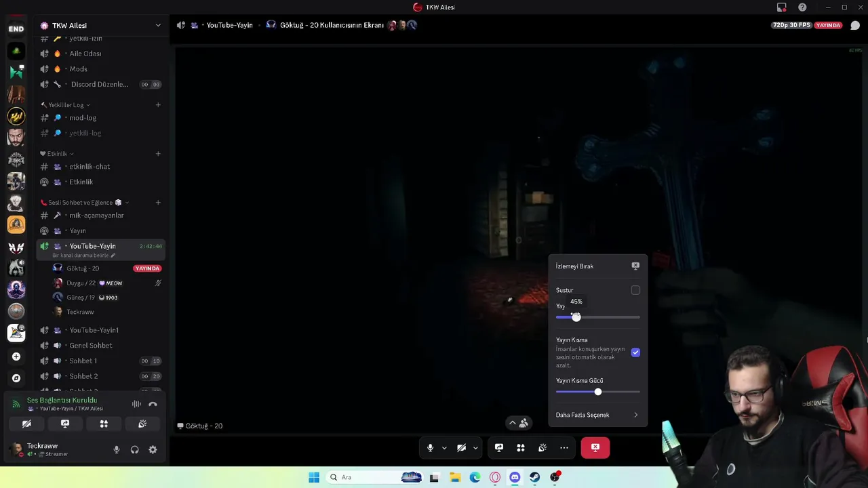The width and height of the screenshot is (868, 488).
Task: Click İzlemeyi Bırak to stop watching
Action: coord(597,266)
